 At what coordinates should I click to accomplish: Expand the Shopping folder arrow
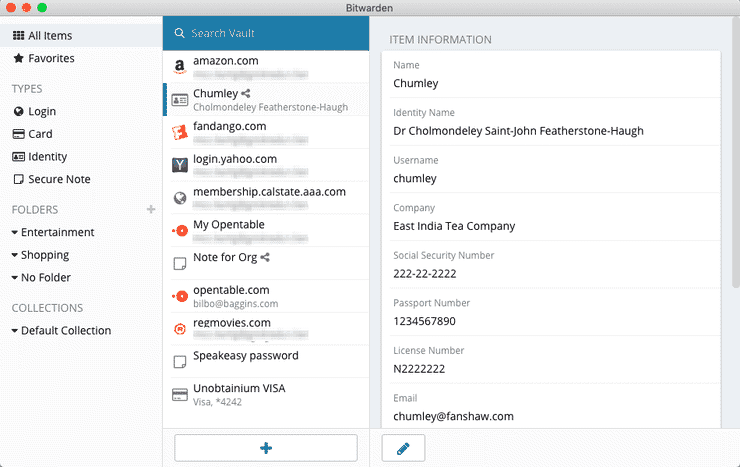click(15, 255)
